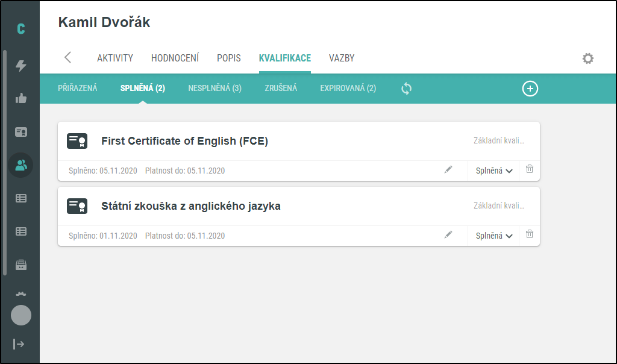Click Platnost do date on FCE card
Viewport: 617px width, 364px height.
pyautogui.click(x=185, y=171)
